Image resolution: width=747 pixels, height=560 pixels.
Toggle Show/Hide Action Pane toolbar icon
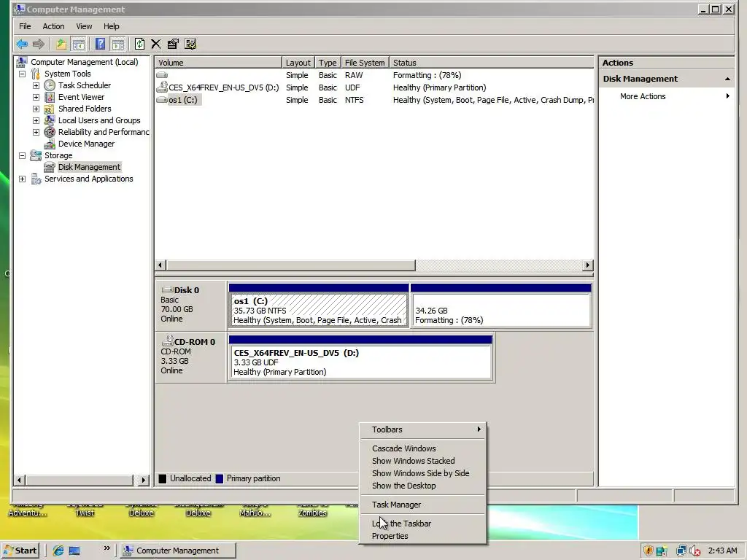coord(117,44)
